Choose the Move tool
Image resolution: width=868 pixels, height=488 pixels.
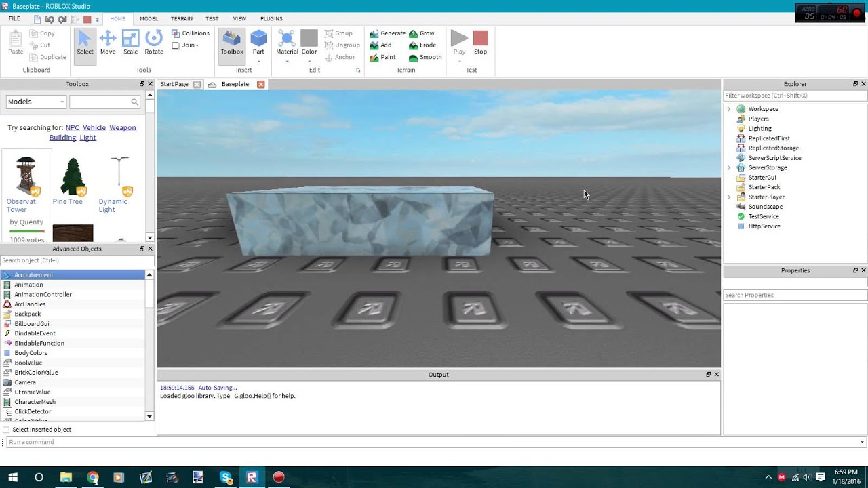tap(108, 43)
